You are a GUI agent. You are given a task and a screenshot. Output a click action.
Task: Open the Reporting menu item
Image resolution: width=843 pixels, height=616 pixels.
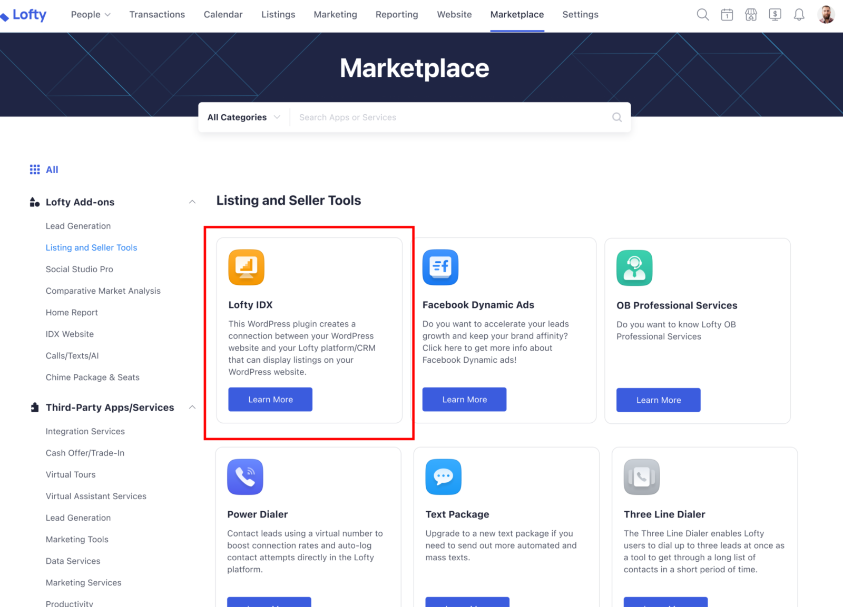click(396, 15)
